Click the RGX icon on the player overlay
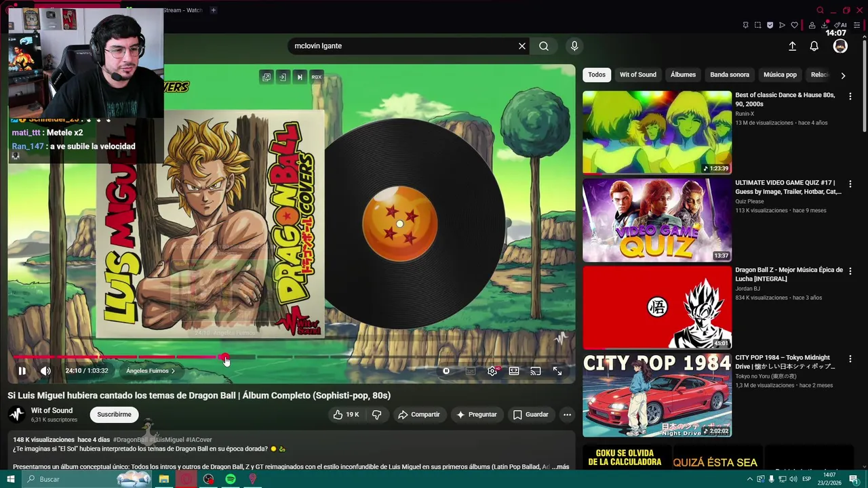Viewport: 868px width, 488px height. coord(317,77)
